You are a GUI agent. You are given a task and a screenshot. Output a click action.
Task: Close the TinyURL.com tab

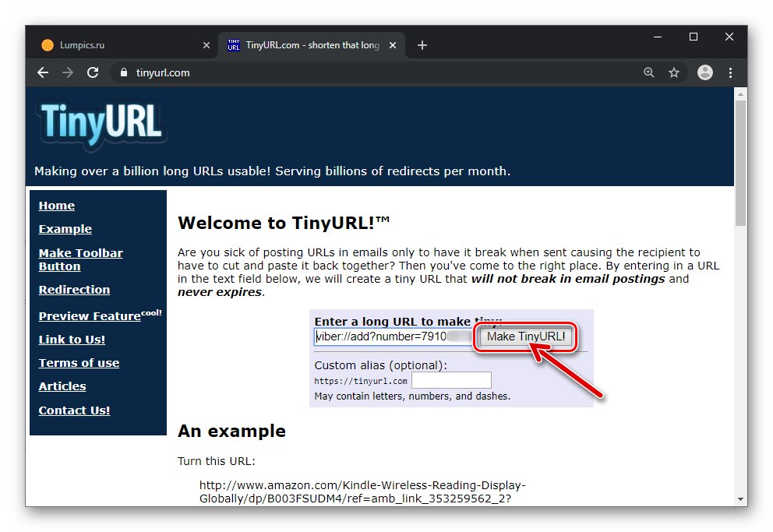[393, 45]
